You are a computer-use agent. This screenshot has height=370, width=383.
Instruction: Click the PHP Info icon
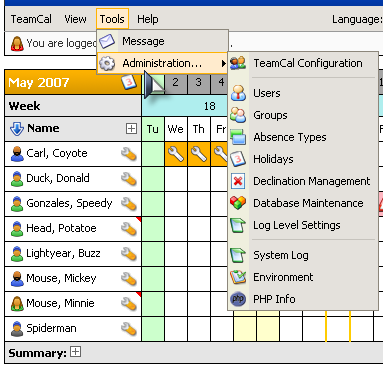(238, 299)
